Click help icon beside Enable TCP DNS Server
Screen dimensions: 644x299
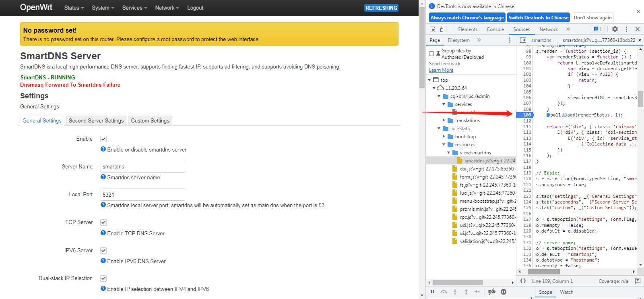point(103,233)
